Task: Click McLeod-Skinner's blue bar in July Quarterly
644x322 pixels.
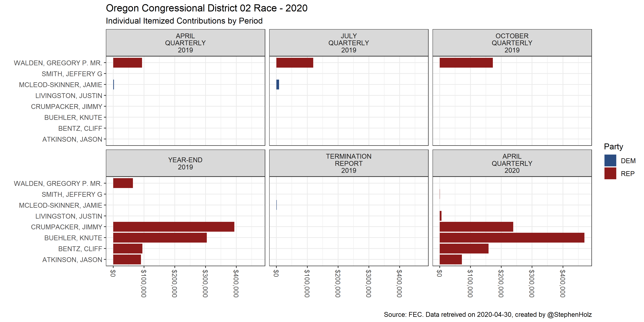Action: (277, 84)
